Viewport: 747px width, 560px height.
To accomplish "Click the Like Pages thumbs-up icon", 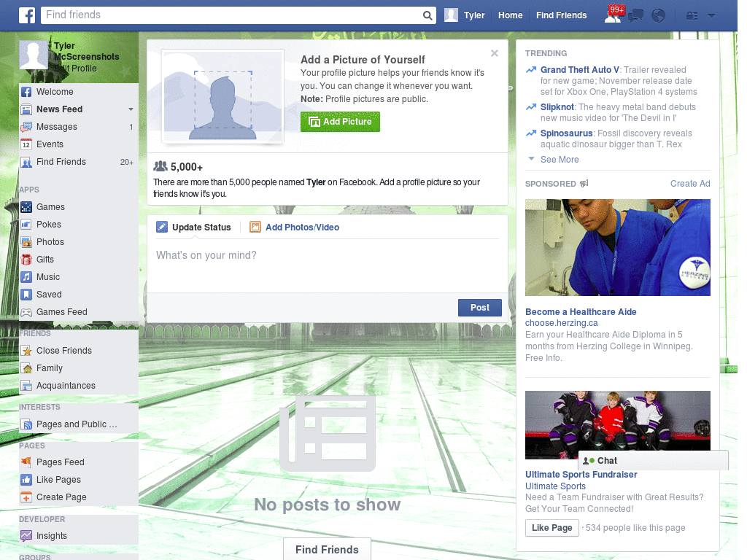I will click(26, 480).
